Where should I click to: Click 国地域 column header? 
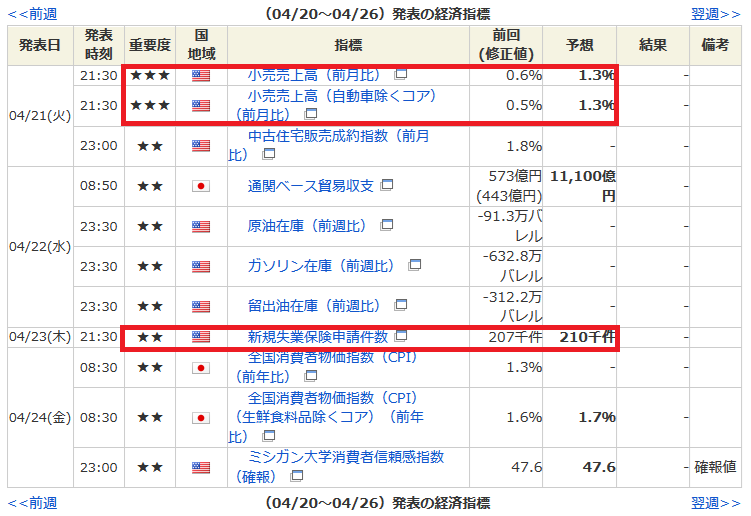tap(201, 45)
